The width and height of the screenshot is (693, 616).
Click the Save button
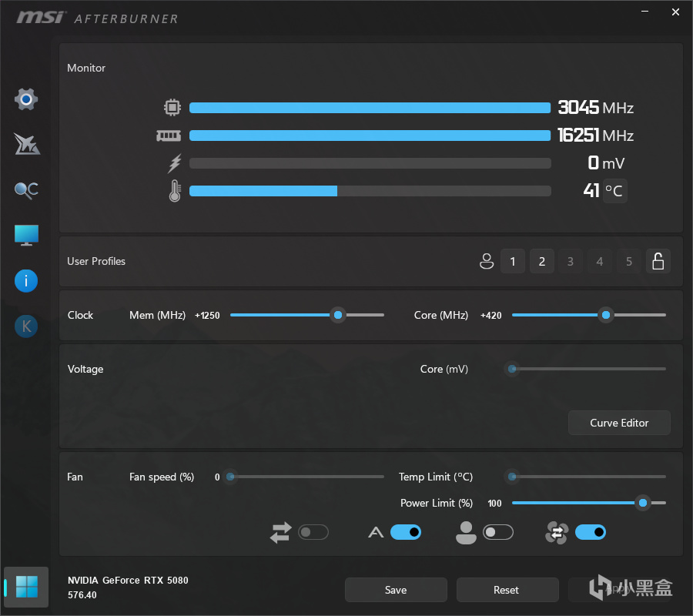[x=396, y=590]
